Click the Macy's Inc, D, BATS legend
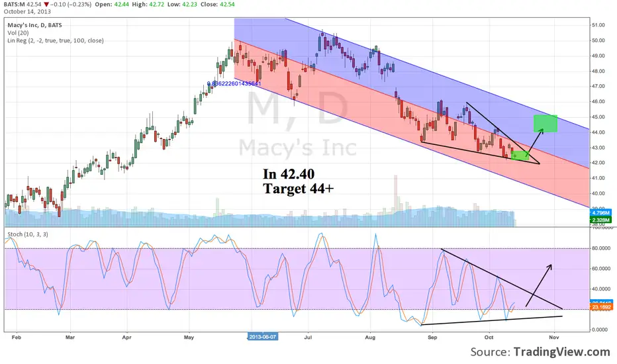Screen dimensions: 617x364 tap(34, 25)
